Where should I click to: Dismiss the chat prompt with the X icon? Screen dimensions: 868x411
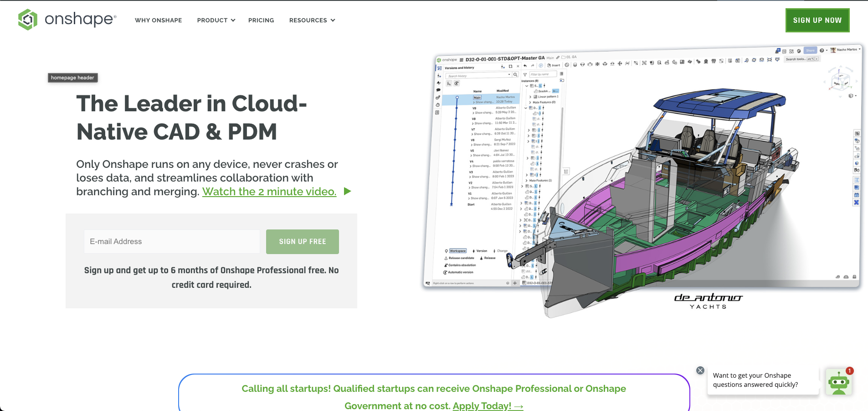[x=700, y=370]
